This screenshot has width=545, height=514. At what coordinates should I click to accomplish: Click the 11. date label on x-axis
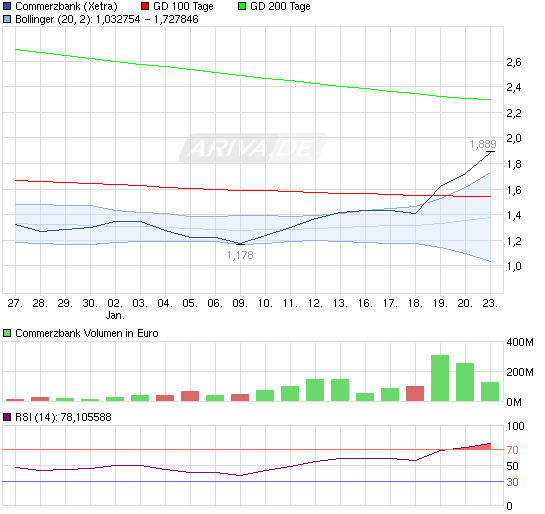[291, 303]
